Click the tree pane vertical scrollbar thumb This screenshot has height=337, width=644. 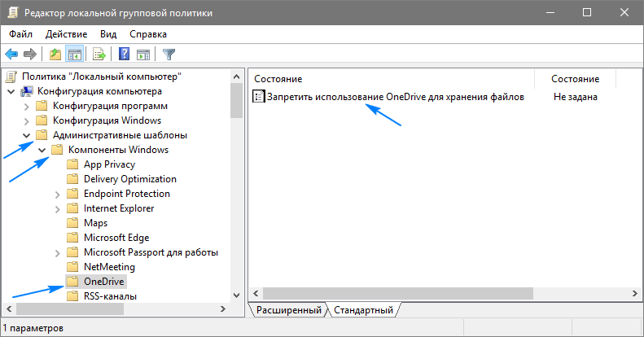coord(236,101)
